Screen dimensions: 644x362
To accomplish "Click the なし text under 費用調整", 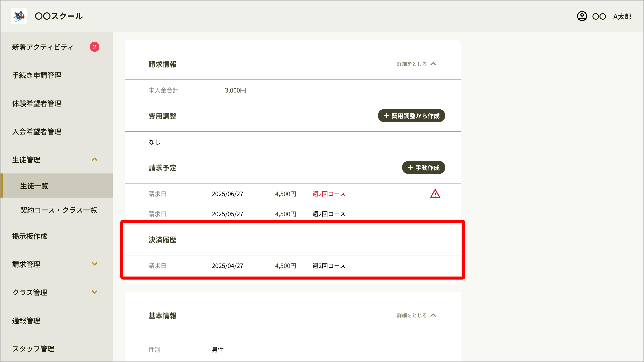I will point(154,142).
